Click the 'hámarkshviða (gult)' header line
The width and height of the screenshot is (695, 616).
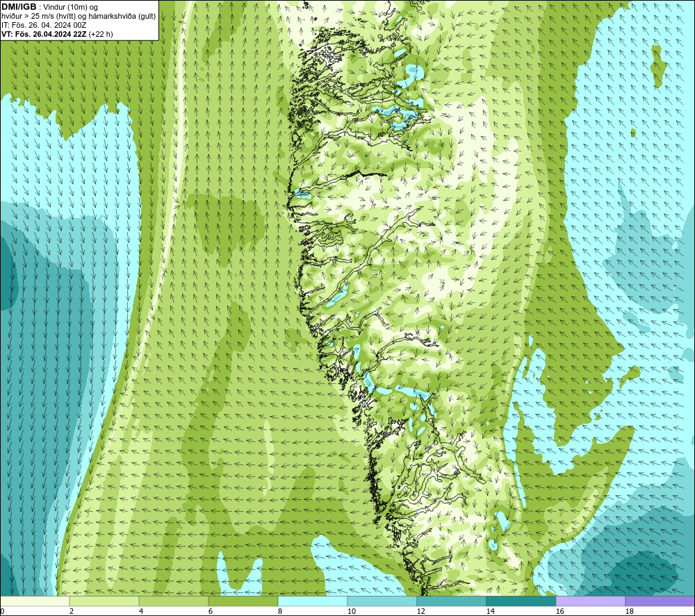(x=79, y=17)
